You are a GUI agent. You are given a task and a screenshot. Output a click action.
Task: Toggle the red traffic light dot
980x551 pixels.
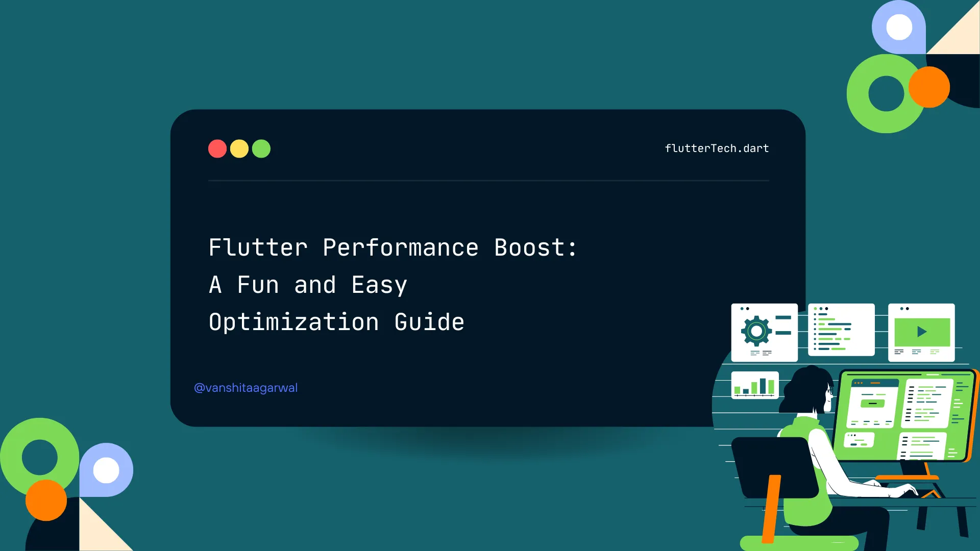click(217, 148)
